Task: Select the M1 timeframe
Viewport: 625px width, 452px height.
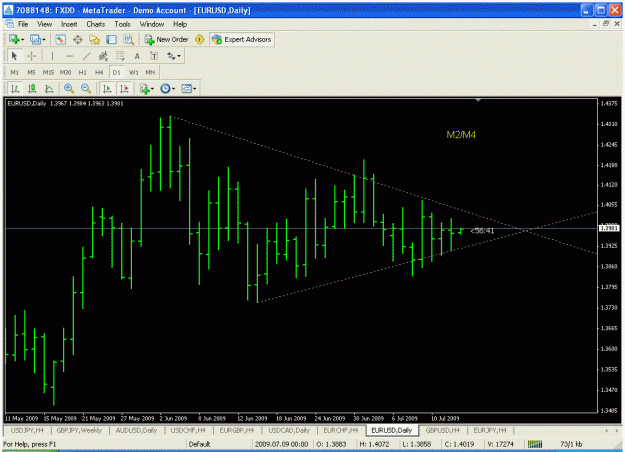Action: pyautogui.click(x=14, y=72)
